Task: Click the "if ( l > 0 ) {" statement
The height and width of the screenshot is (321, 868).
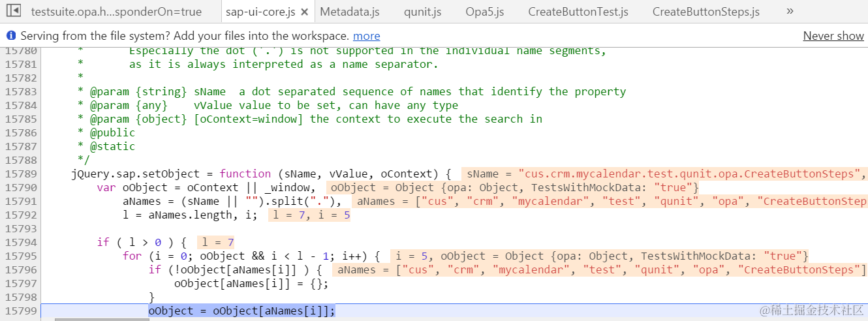Action: coord(142,242)
